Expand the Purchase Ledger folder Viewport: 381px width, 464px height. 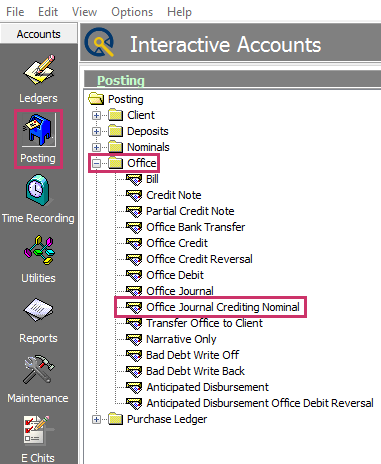pyautogui.click(x=96, y=419)
